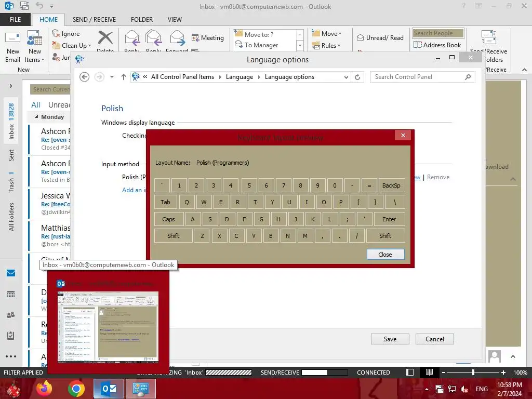Click the Outlook window preview thumbnail
532x399 pixels.
click(108, 326)
